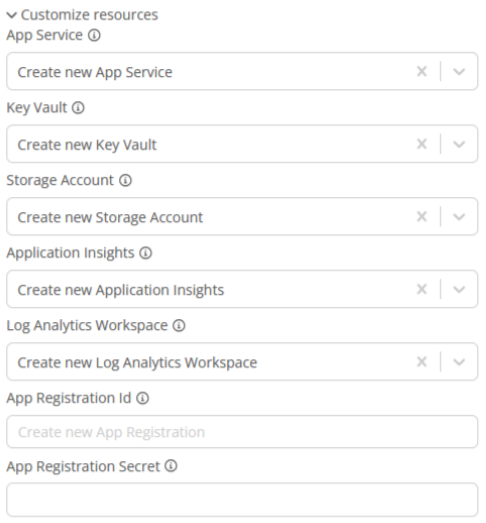Clear the App Service selection with X

click(x=422, y=71)
